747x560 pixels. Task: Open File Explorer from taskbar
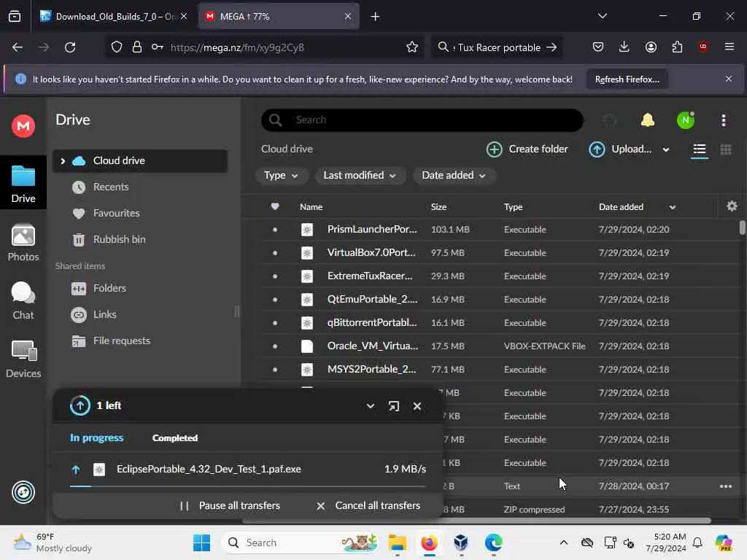[397, 542]
